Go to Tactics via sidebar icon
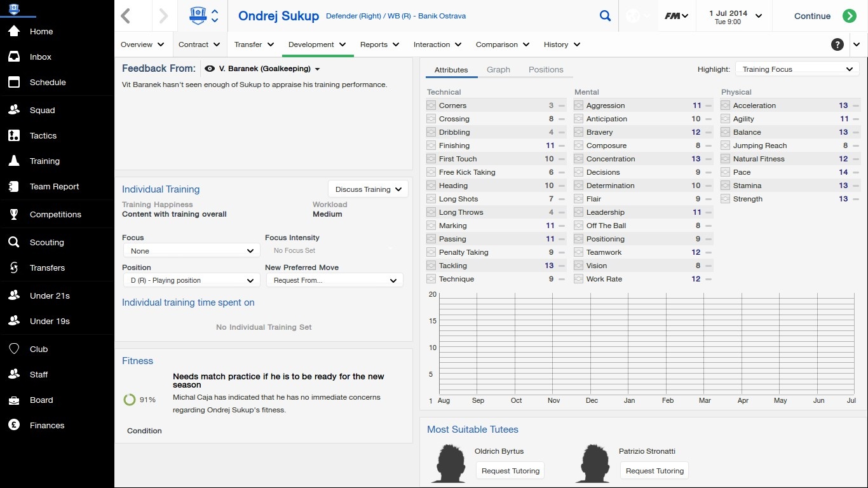Viewport: 868px width, 488px height. (14, 135)
